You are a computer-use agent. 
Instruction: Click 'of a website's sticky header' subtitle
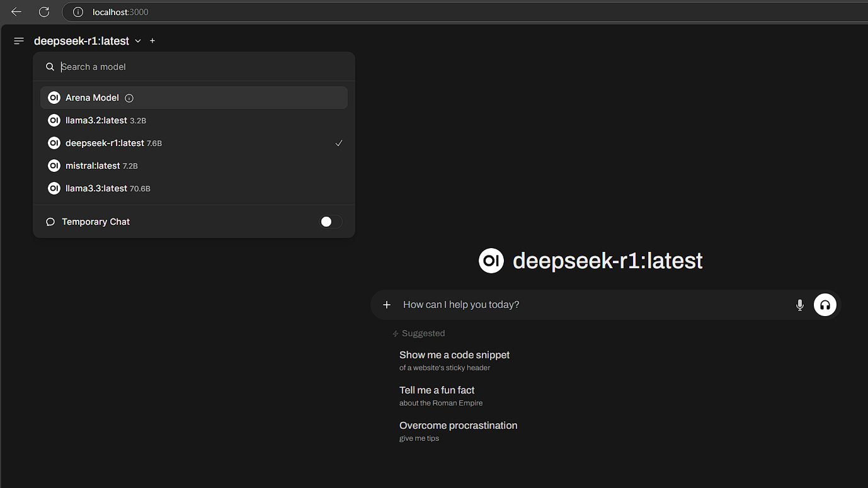pos(445,368)
